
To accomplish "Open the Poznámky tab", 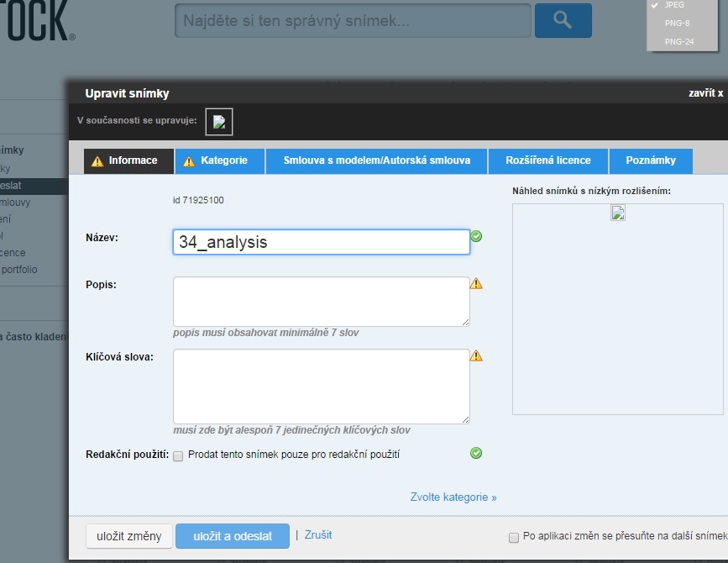I will coord(651,160).
